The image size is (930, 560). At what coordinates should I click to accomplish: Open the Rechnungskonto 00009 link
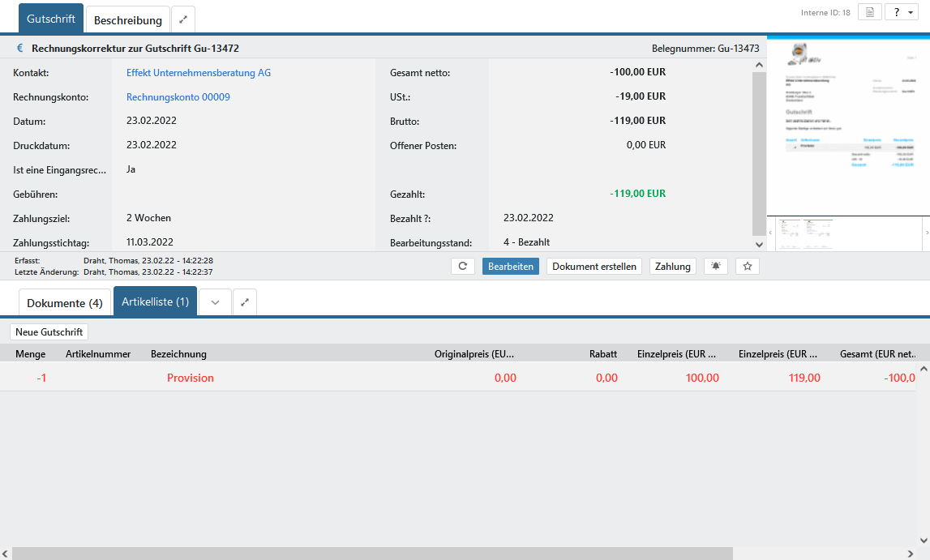point(178,97)
